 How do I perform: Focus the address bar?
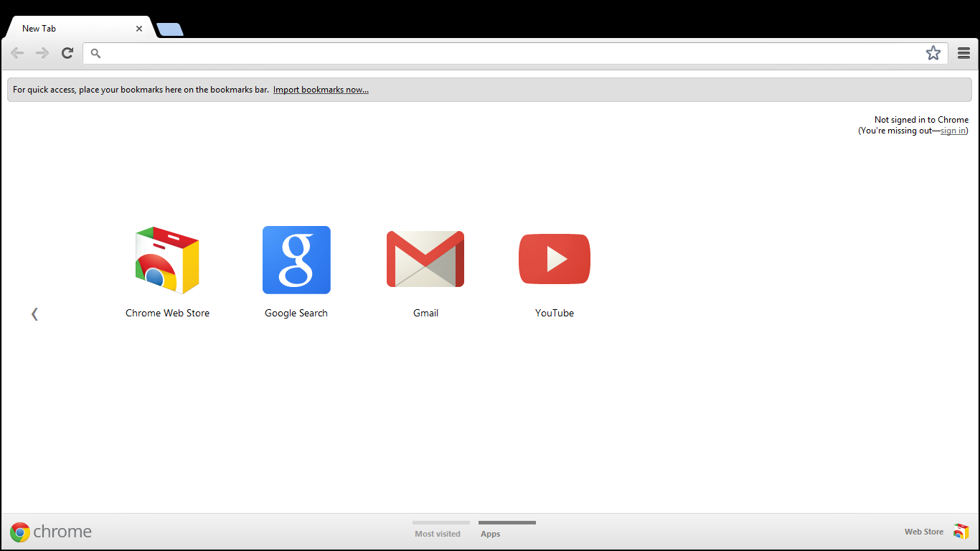click(515, 53)
